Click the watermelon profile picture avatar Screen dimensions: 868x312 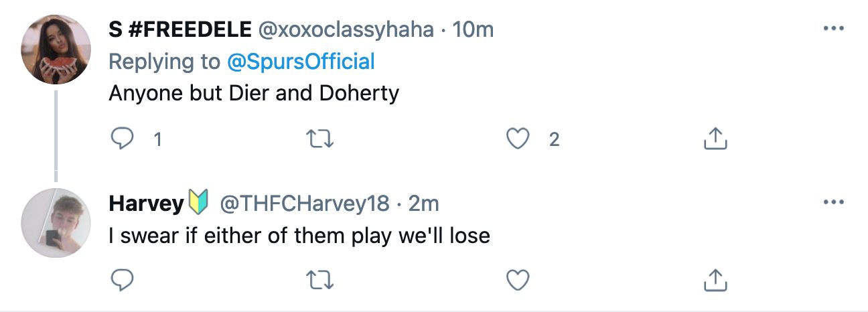(56, 49)
